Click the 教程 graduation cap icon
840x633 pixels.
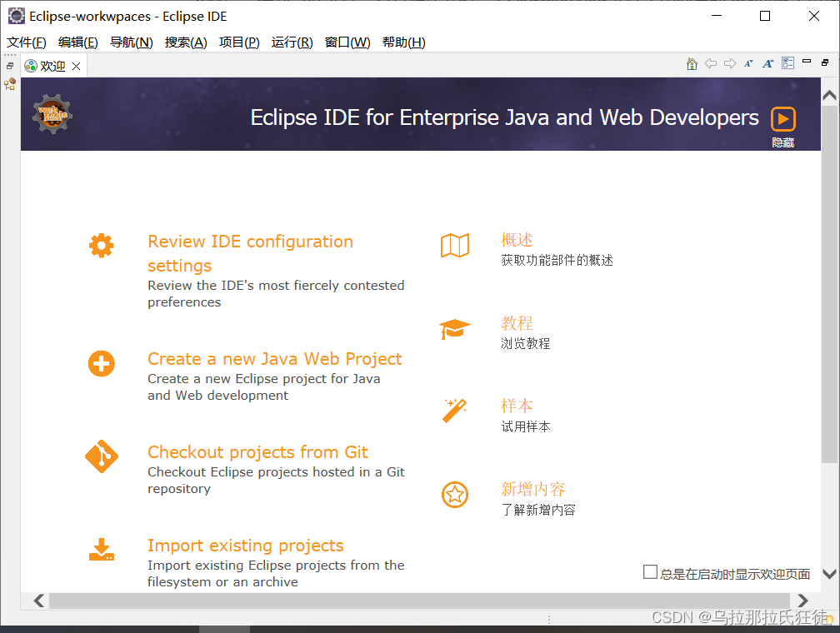coord(454,328)
